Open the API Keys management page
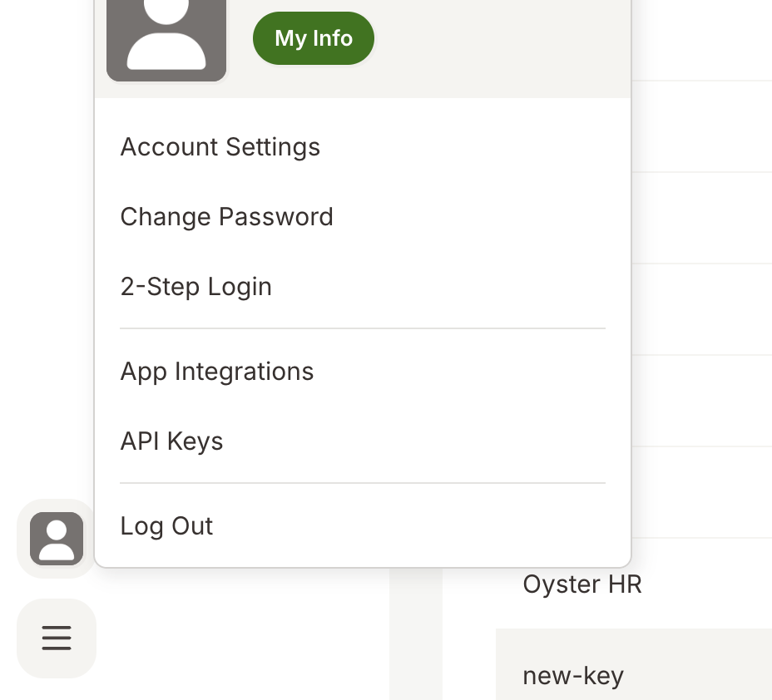The image size is (772, 700). click(171, 441)
